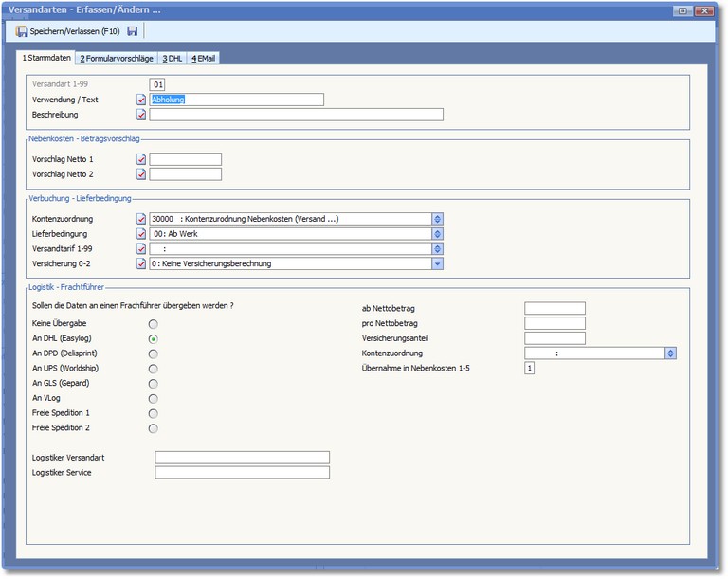Click the edit icon beside Vorschlag Netto 2
The image size is (728, 579).
142,174
